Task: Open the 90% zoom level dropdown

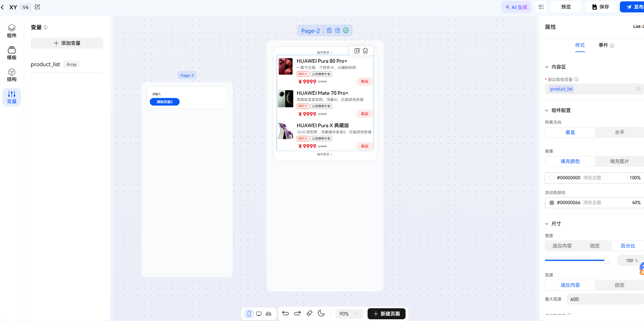Action: (x=349, y=314)
